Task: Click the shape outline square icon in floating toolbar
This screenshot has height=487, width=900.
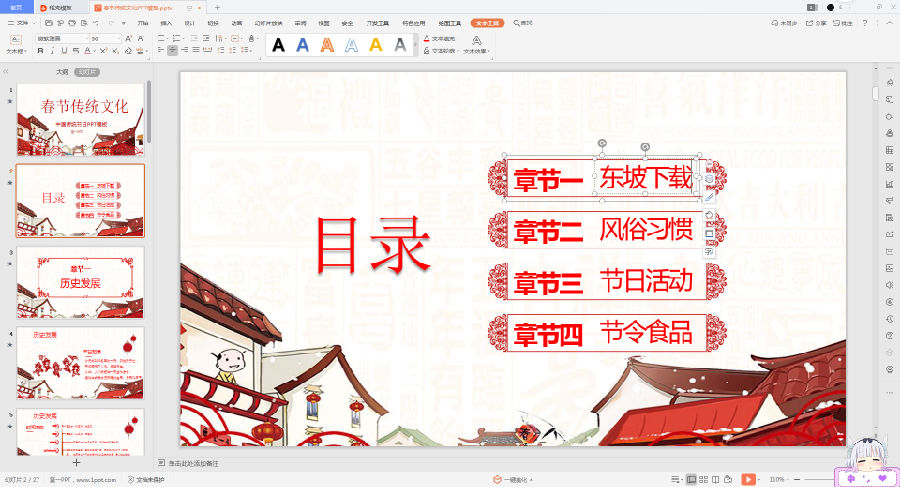Action: tap(709, 234)
